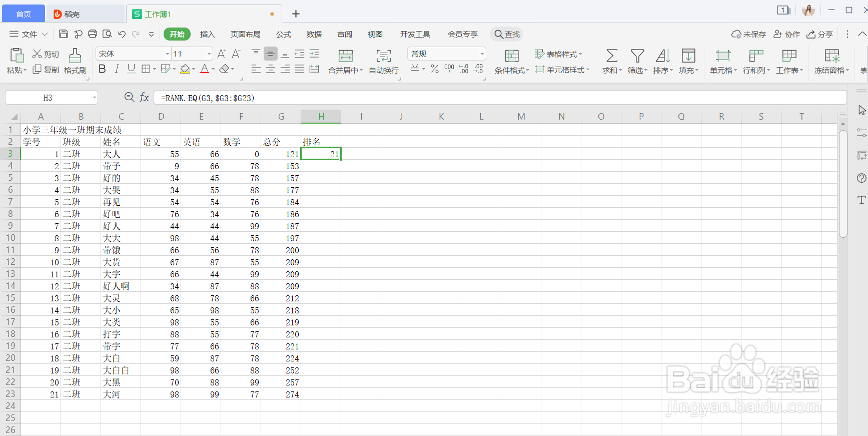Image resolution: width=868 pixels, height=436 pixels.
Task: Apply thousands separator format
Action: click(x=449, y=69)
